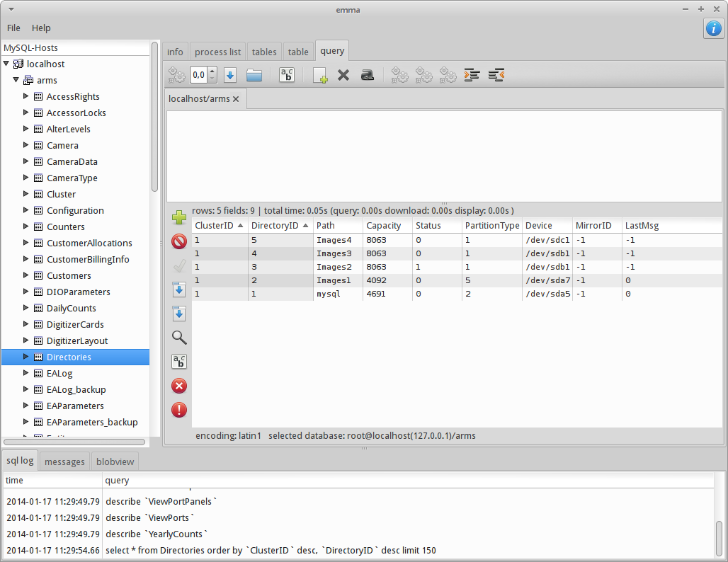The height and width of the screenshot is (562, 728).
Task: Open the File menu
Action: (13, 28)
